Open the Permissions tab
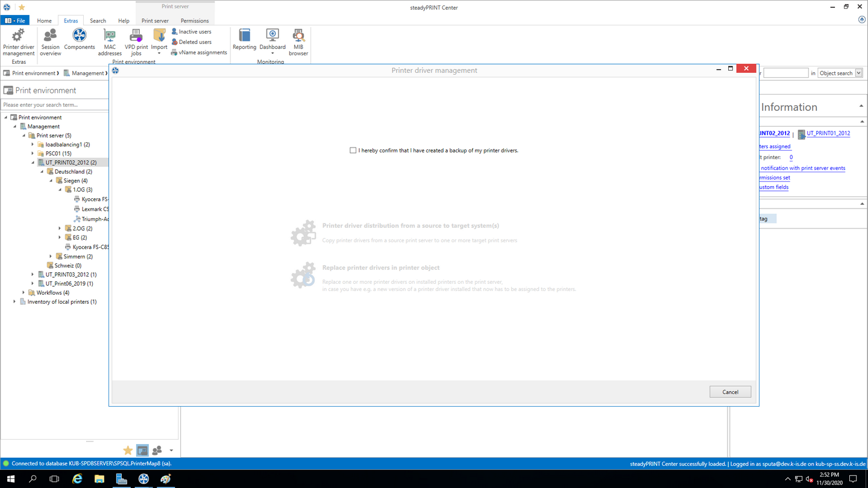868x488 pixels. pos(195,20)
